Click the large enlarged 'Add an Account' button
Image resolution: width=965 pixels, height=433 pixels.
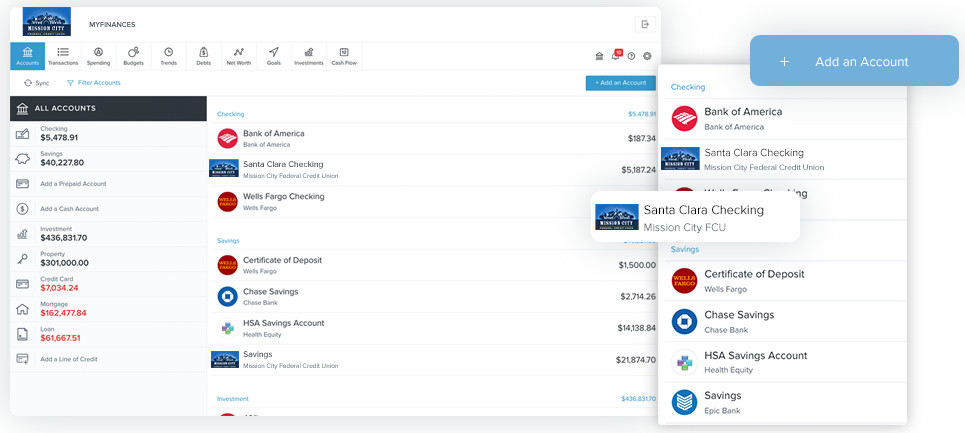point(854,61)
